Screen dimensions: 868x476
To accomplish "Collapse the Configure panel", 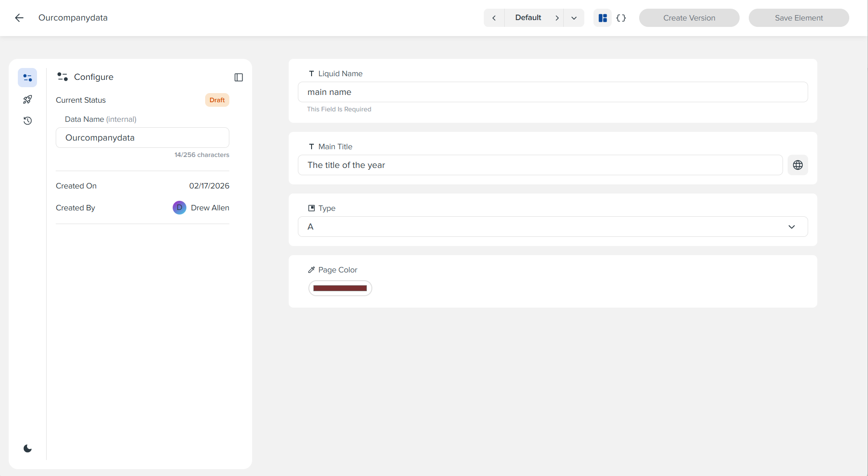I will (238, 77).
